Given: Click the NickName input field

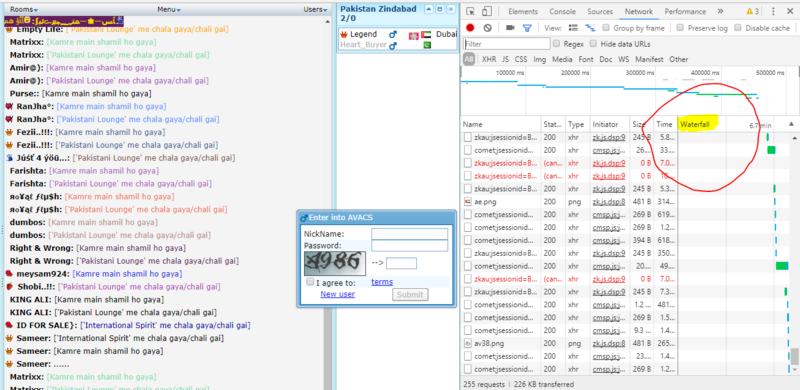Looking at the screenshot, I should click(x=409, y=234).
